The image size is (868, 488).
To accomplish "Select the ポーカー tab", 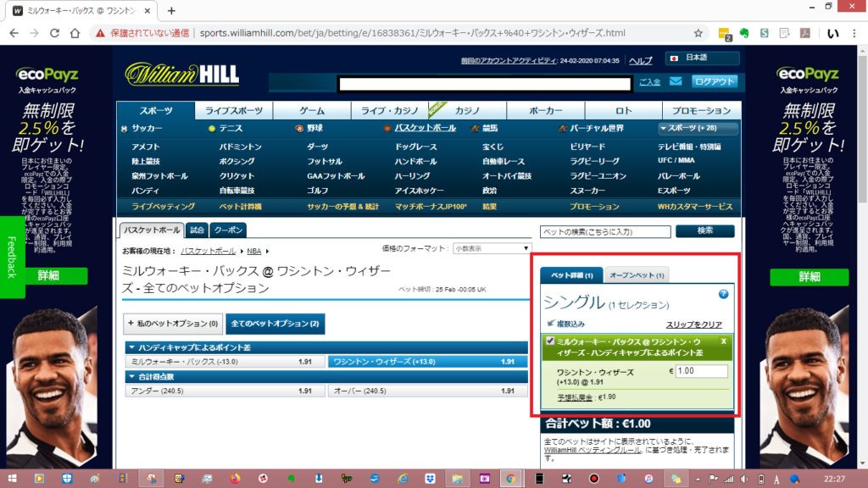I will pos(546,111).
